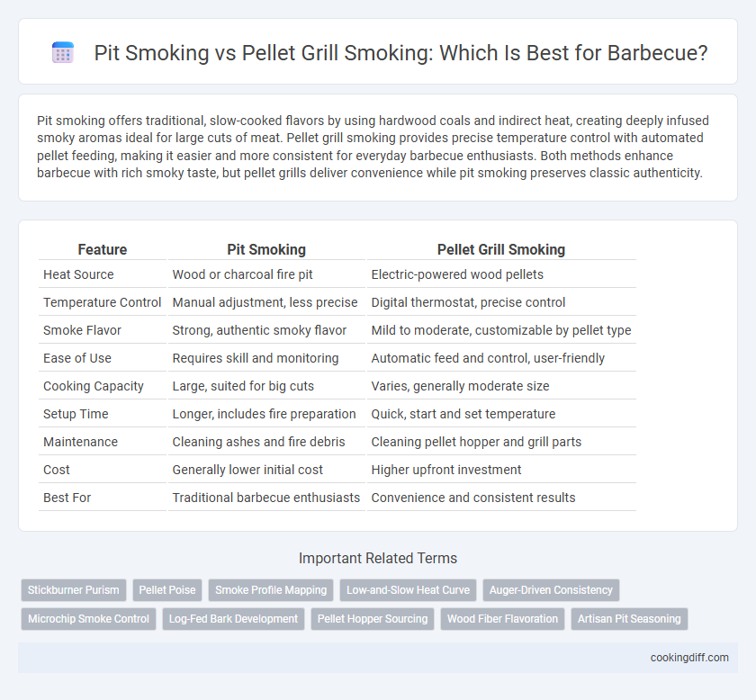Select 'Wood or charcoal fire pit' cell
Screen dimensions: 756x700
266,274
